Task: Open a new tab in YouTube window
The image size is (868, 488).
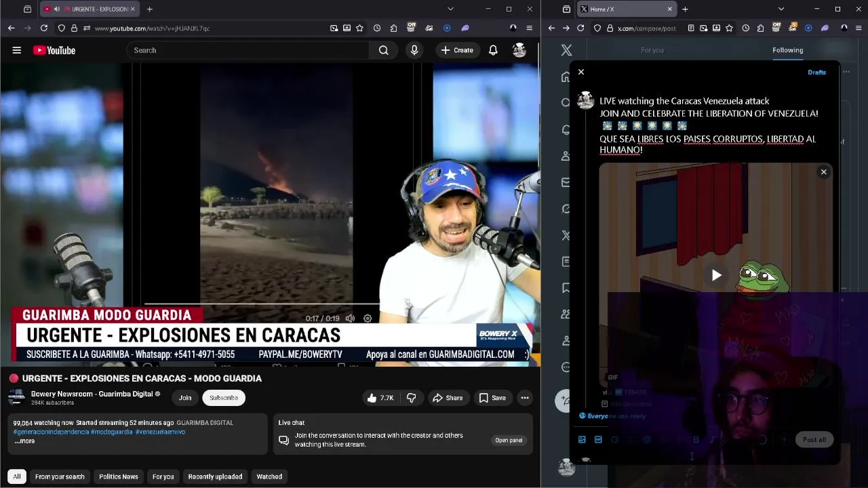Action: click(149, 9)
